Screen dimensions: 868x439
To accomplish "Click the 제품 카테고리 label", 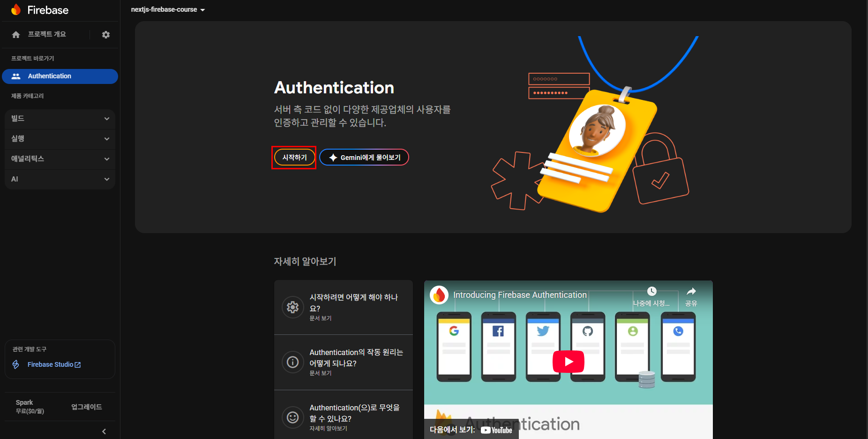I will click(28, 96).
